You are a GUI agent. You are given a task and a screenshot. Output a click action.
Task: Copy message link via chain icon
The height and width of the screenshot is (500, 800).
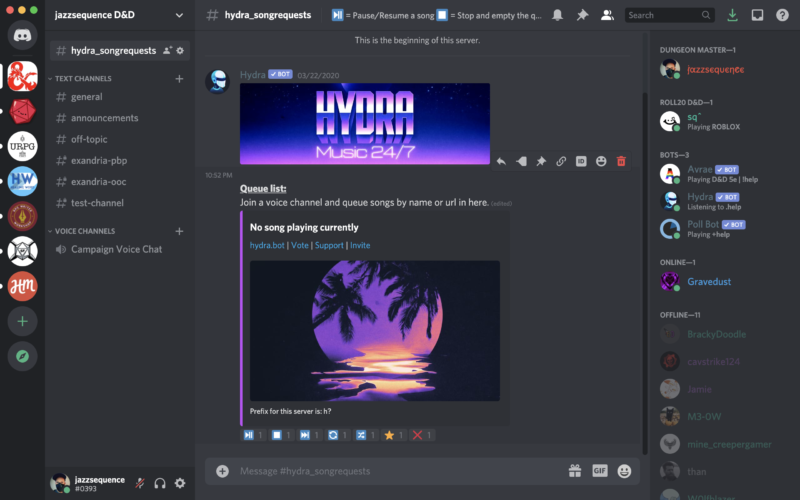click(x=561, y=160)
